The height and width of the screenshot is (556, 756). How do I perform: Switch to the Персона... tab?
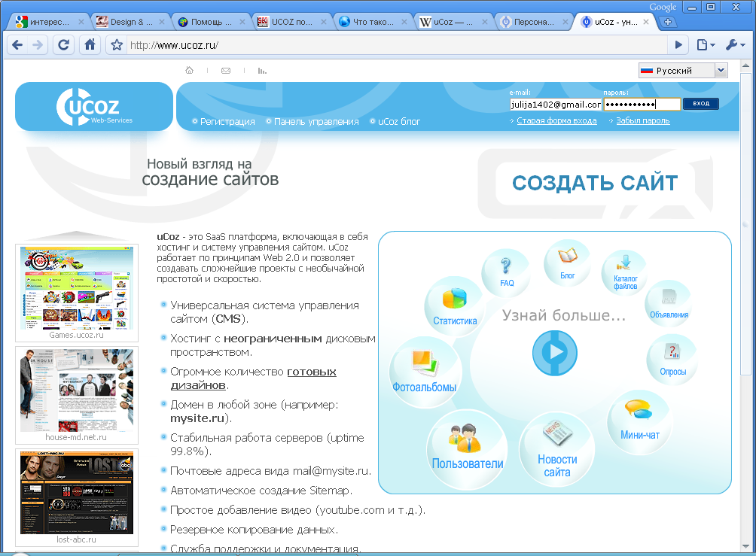click(x=533, y=22)
